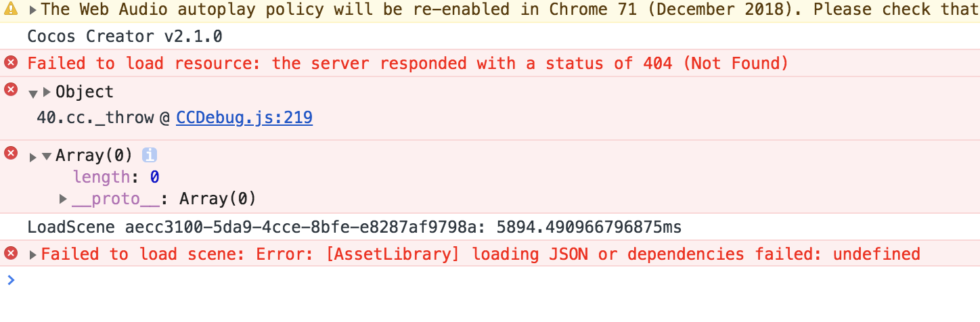
Task: Open the CCDebug.js:219 source link
Action: click(x=244, y=118)
